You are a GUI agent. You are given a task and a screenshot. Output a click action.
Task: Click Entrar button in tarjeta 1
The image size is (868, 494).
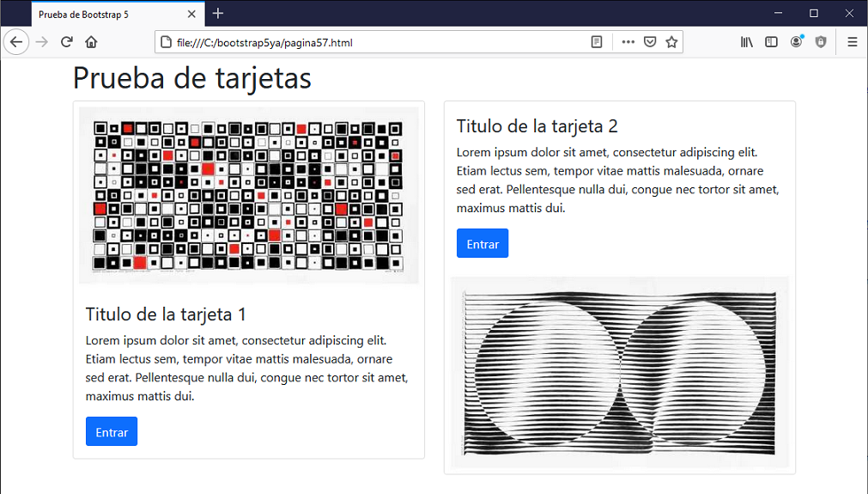[x=112, y=431]
